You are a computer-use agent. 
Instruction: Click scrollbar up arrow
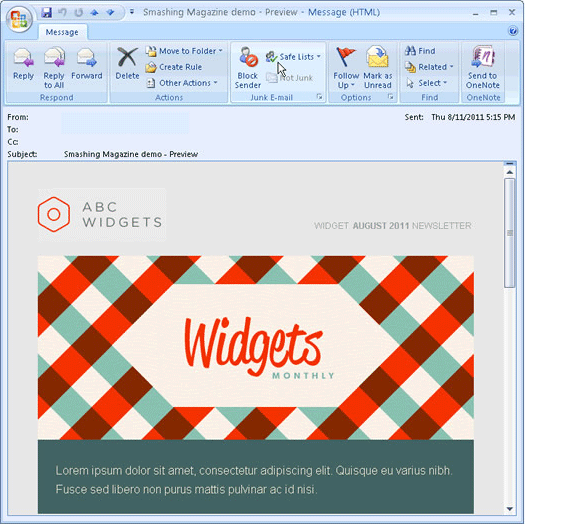point(510,172)
